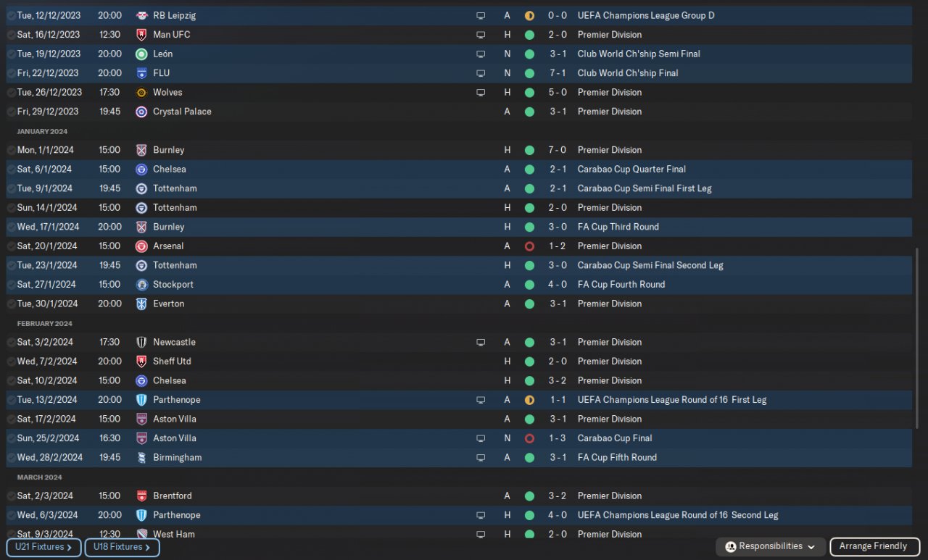Expand U21 Fixtures via its chevron
Screen dimensions: 928x560
click(70, 548)
